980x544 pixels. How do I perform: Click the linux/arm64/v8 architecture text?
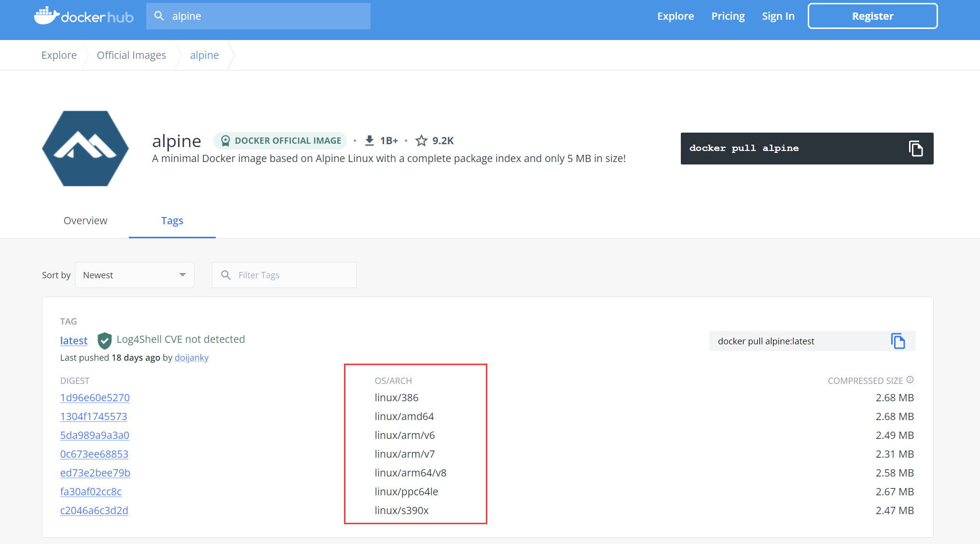[x=411, y=473]
